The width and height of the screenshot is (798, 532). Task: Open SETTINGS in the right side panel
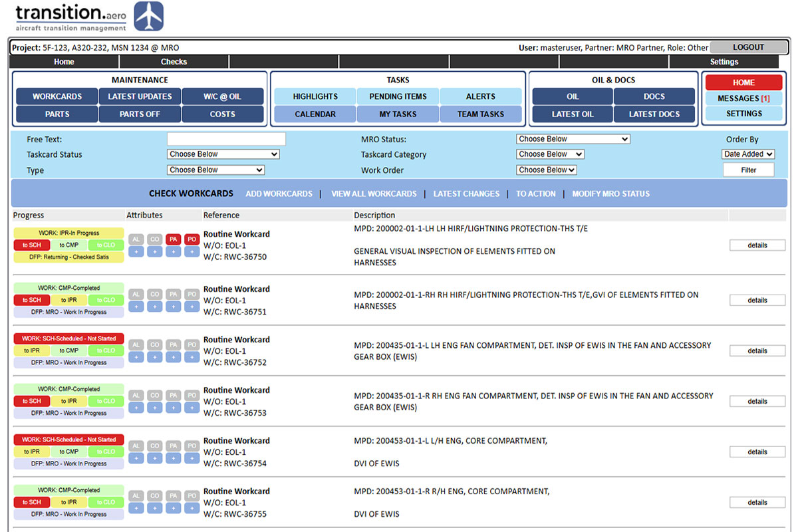point(744,114)
